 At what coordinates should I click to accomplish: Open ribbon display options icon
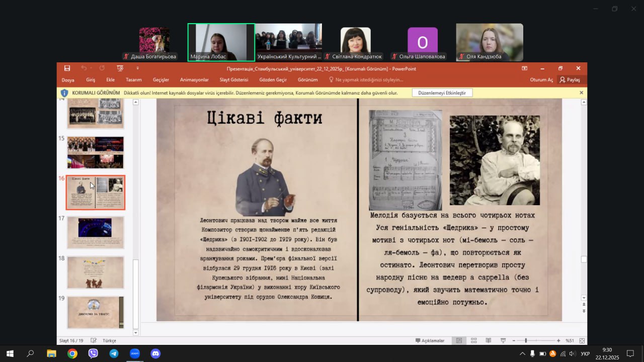524,68
